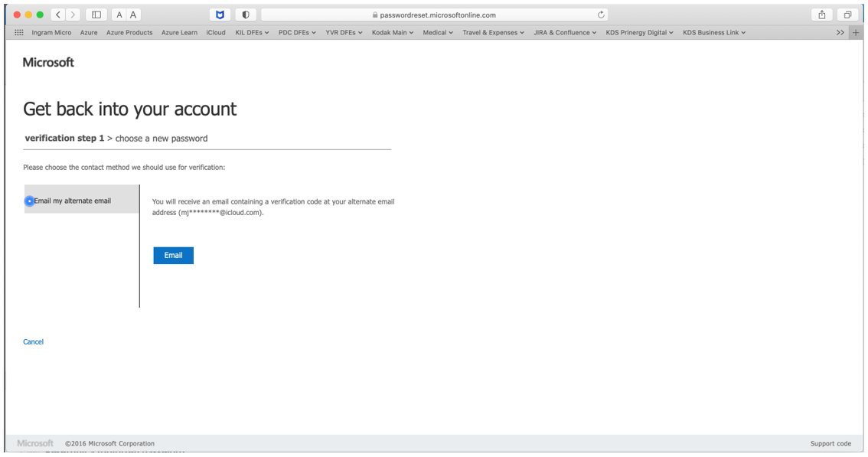Open the blue shield extension icon
This screenshot has height=457, width=868.
[220, 15]
